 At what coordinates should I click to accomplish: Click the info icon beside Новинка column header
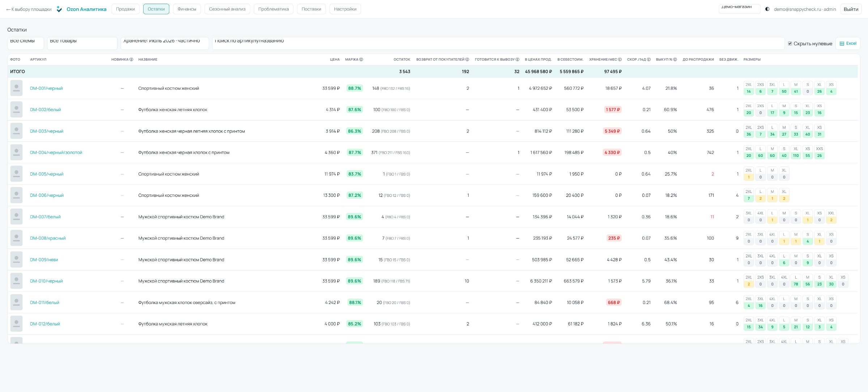[131, 59]
